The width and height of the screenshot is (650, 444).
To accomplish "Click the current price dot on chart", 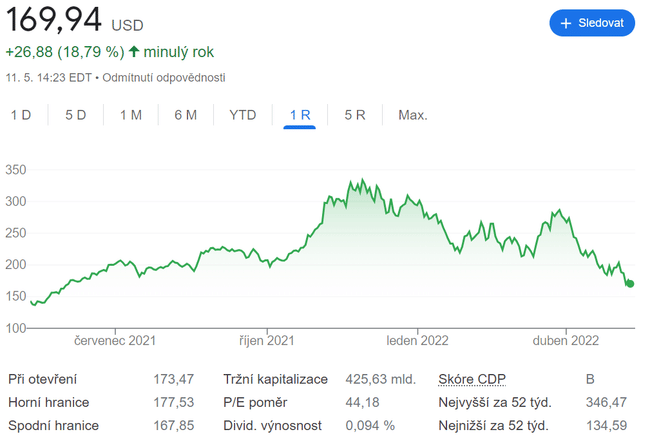I will click(x=630, y=284).
